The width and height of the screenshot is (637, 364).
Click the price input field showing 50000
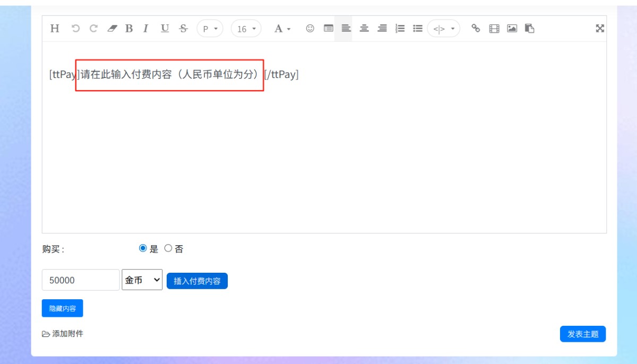tap(81, 280)
